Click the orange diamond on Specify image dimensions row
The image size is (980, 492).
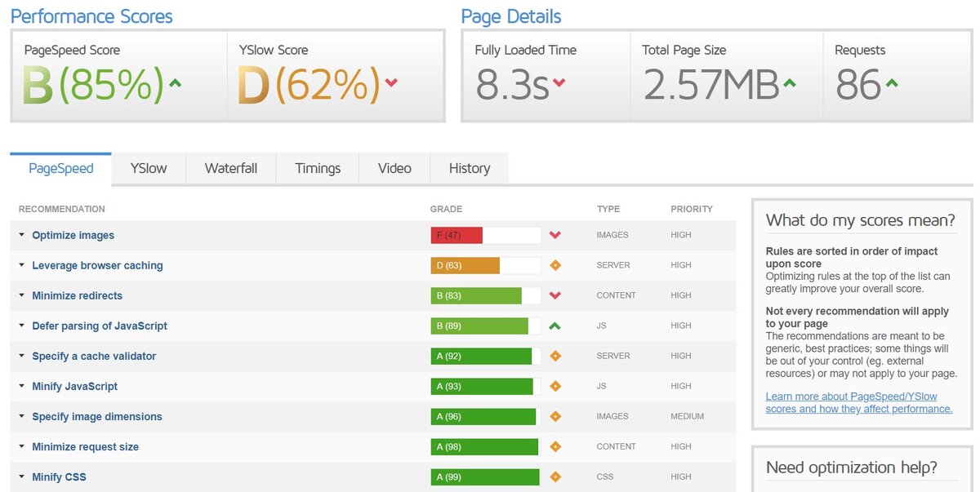pos(555,416)
